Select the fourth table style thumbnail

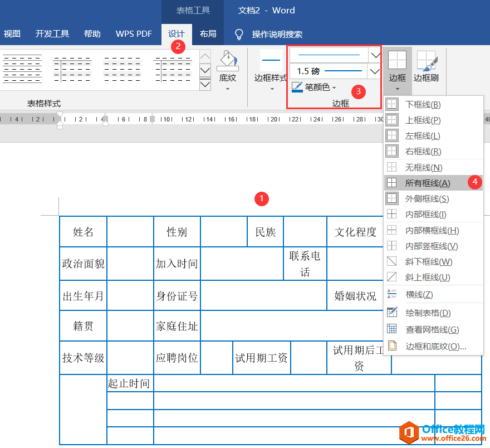tap(173, 69)
